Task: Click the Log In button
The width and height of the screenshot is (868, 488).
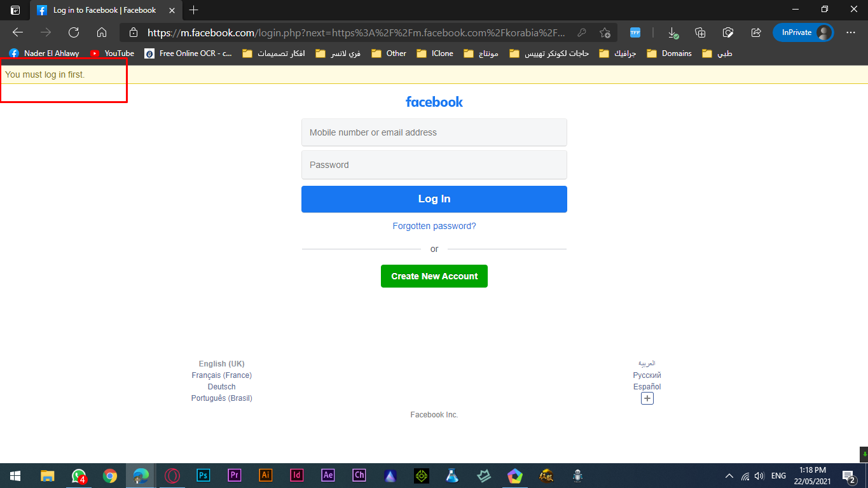Action: (434, 199)
